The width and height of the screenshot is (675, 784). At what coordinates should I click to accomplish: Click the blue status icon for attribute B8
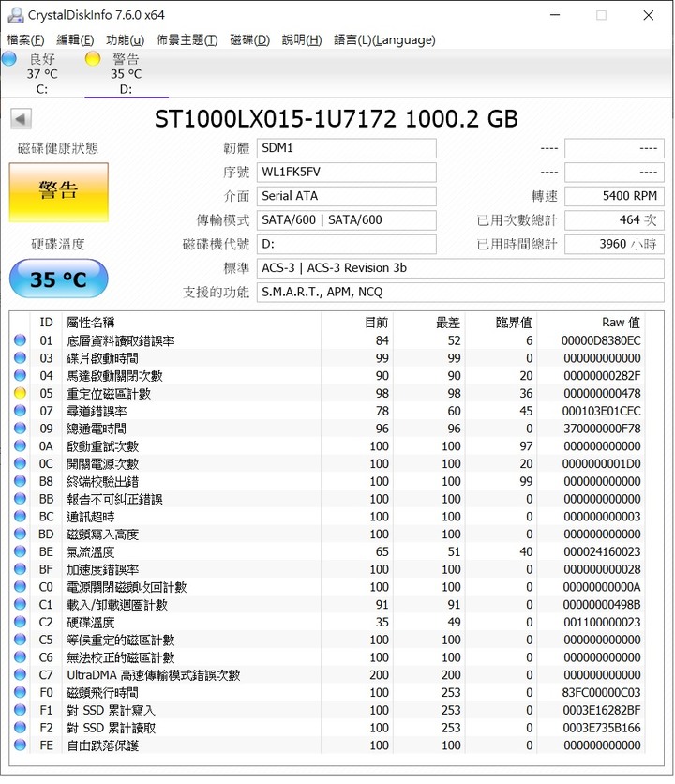click(20, 481)
